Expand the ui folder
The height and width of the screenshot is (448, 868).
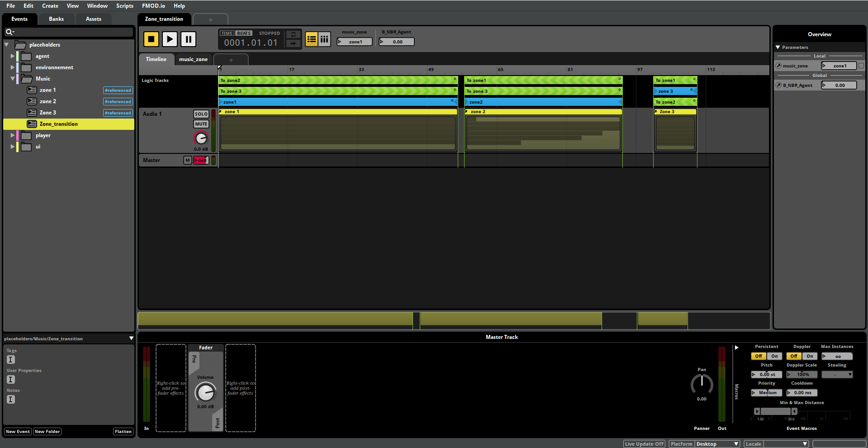[13, 147]
